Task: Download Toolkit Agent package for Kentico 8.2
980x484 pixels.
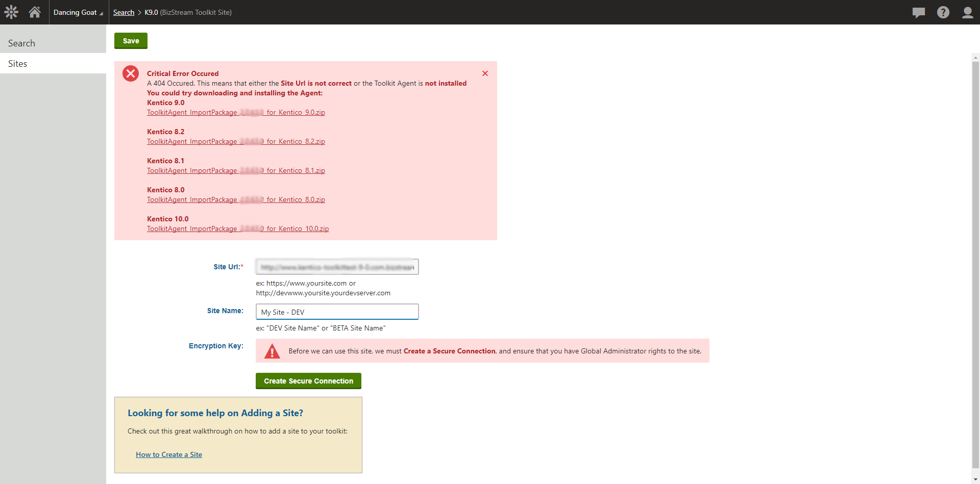Action: pos(236,141)
